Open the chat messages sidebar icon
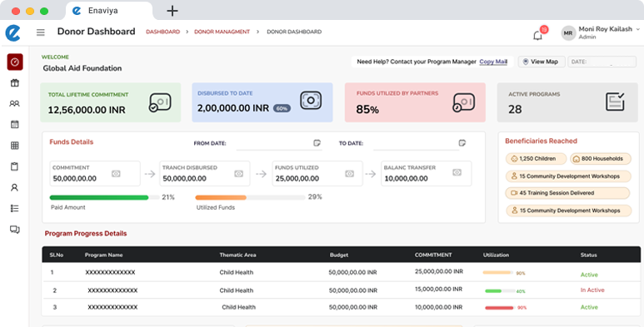The height and width of the screenshot is (327, 644). pos(15,230)
